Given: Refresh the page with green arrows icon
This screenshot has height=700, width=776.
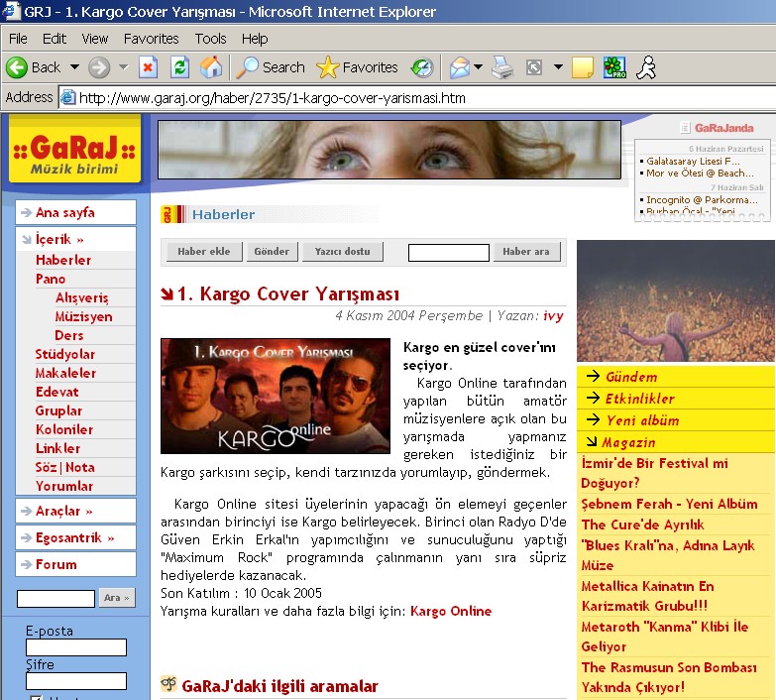Looking at the screenshot, I should pos(179,67).
